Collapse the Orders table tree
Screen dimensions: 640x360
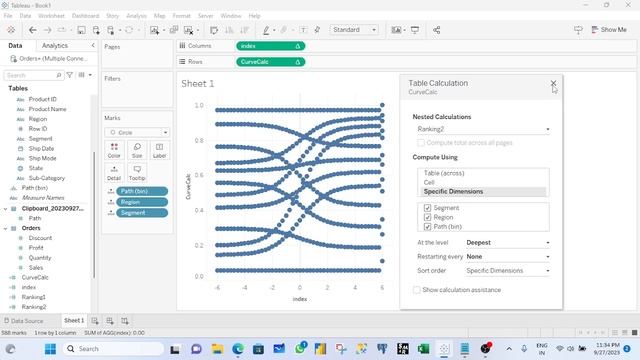[x=5, y=229]
